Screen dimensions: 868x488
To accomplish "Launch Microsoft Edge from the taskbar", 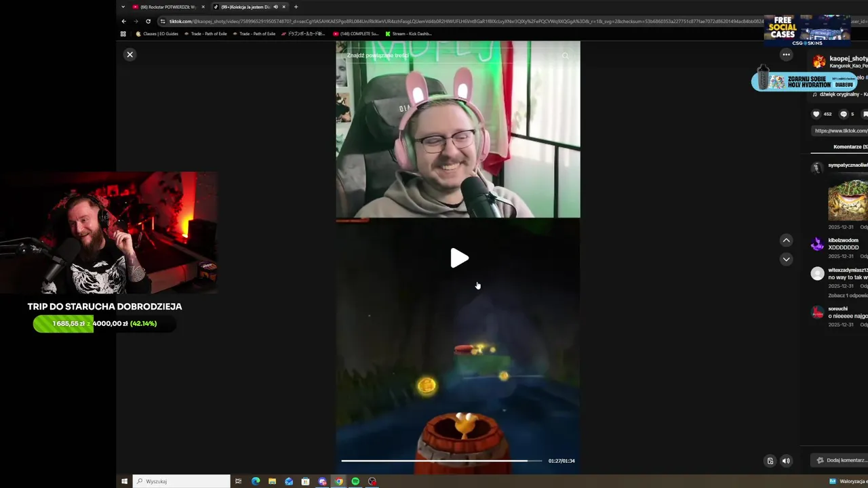I will 256,481.
